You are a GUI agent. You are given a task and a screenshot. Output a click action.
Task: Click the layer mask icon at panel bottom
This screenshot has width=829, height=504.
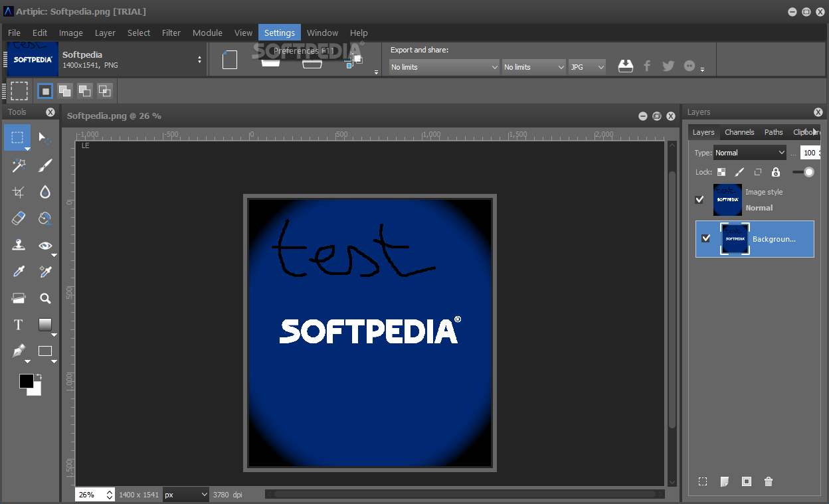point(747,481)
